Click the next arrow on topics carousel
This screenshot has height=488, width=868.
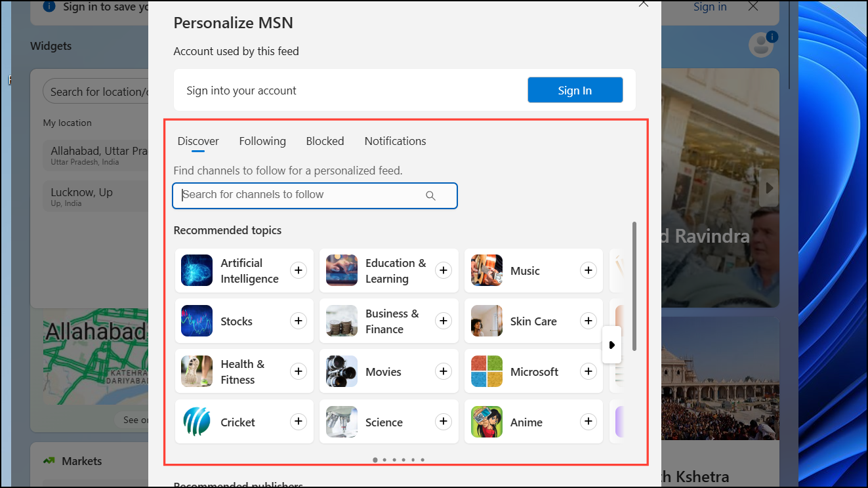(611, 345)
